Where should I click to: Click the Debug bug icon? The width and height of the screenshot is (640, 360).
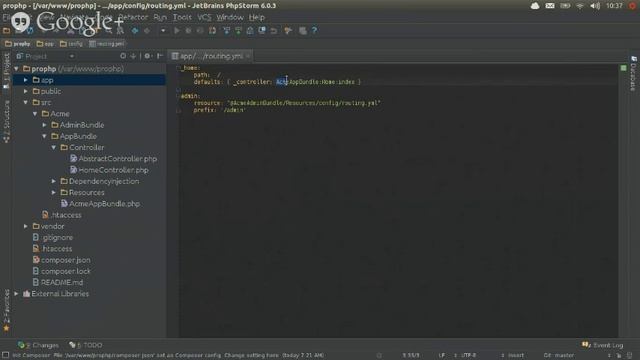188,31
